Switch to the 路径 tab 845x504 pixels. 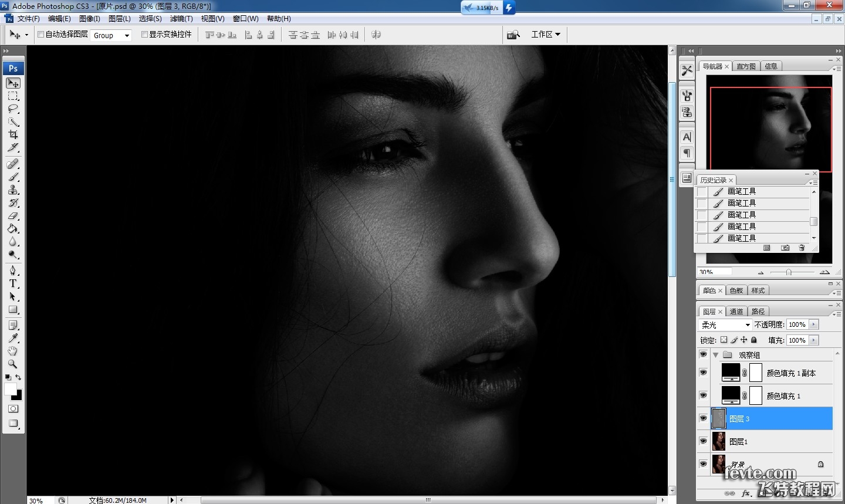point(758,312)
